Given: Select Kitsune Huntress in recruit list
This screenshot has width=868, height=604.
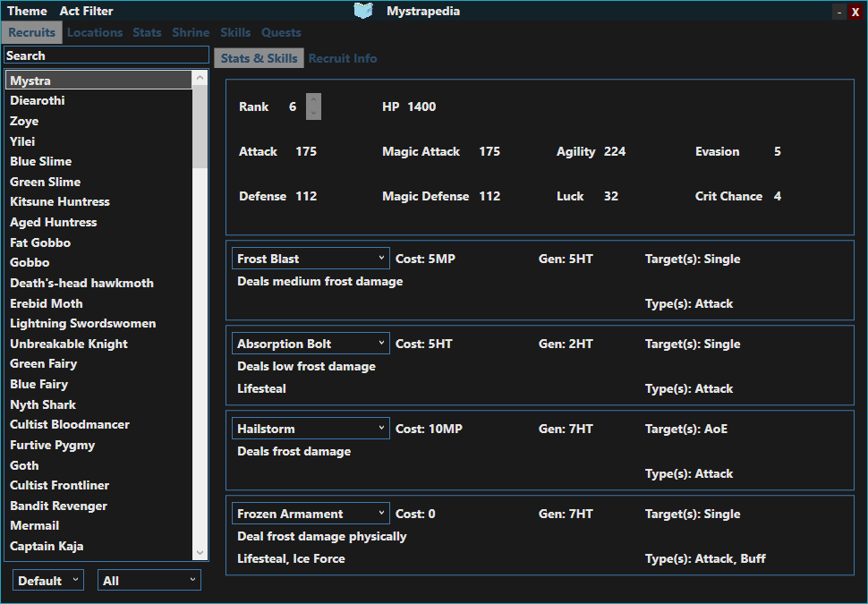Looking at the screenshot, I should tap(60, 201).
